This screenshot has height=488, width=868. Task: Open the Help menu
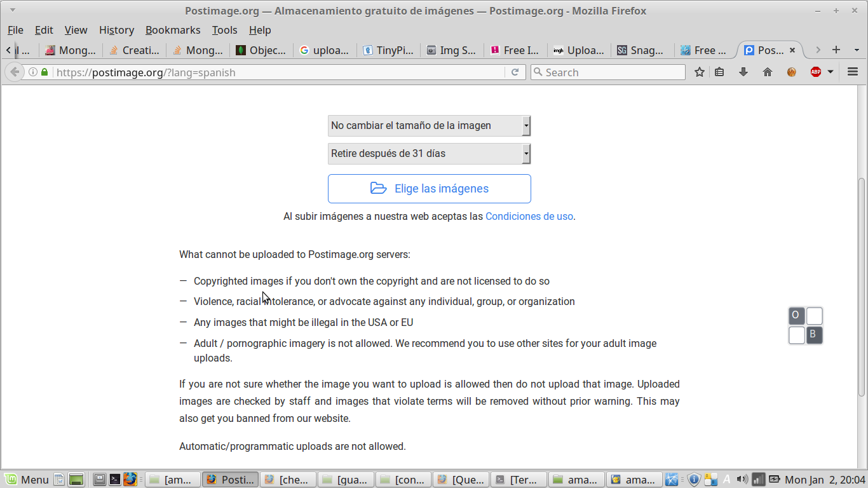pyautogui.click(x=260, y=30)
